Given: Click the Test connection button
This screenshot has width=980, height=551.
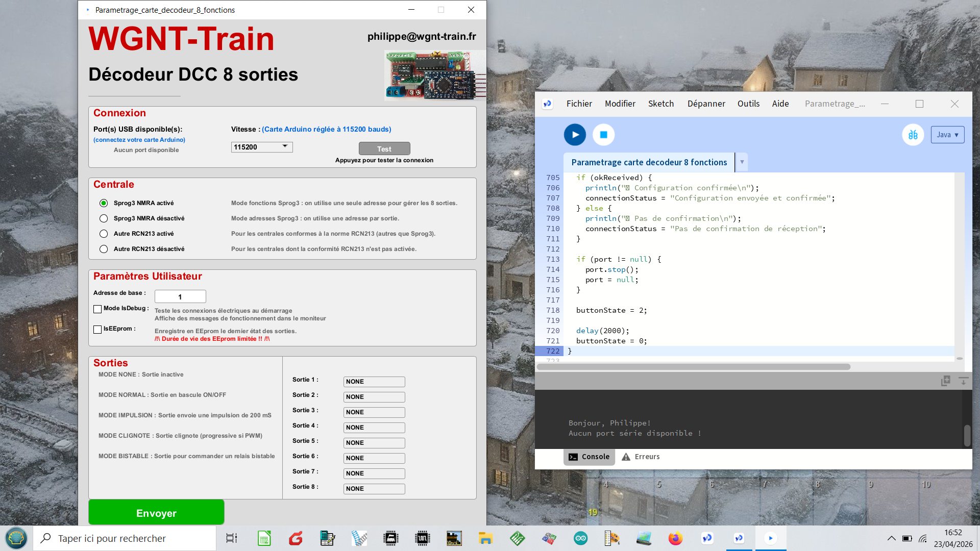Looking at the screenshot, I should coord(384,148).
